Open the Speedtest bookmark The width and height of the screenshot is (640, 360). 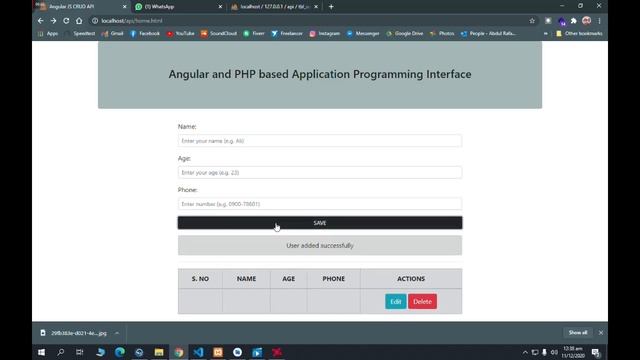coord(80,33)
